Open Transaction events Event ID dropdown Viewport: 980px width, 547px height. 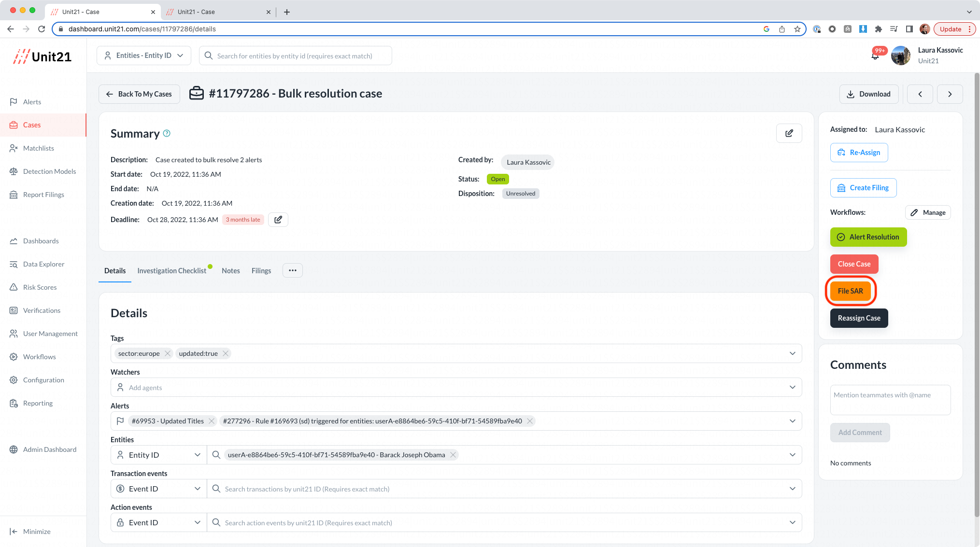pos(159,489)
